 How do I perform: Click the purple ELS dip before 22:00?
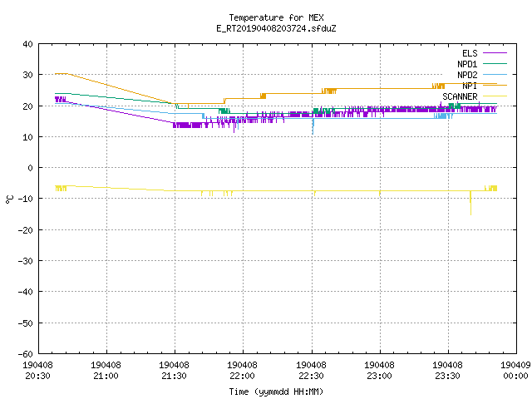pyautogui.click(x=234, y=127)
